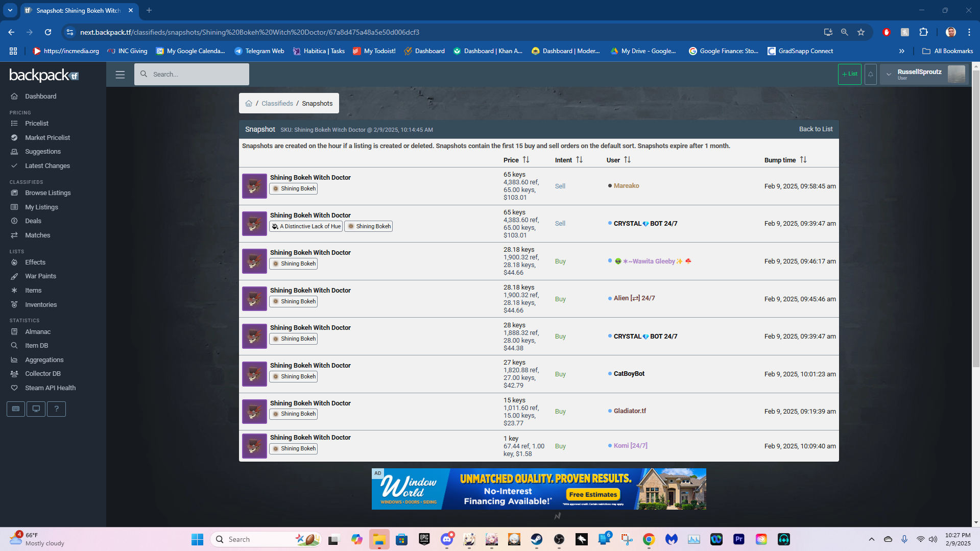Open CatBoyBot's user profile
The height and width of the screenshot is (551, 980).
(629, 374)
